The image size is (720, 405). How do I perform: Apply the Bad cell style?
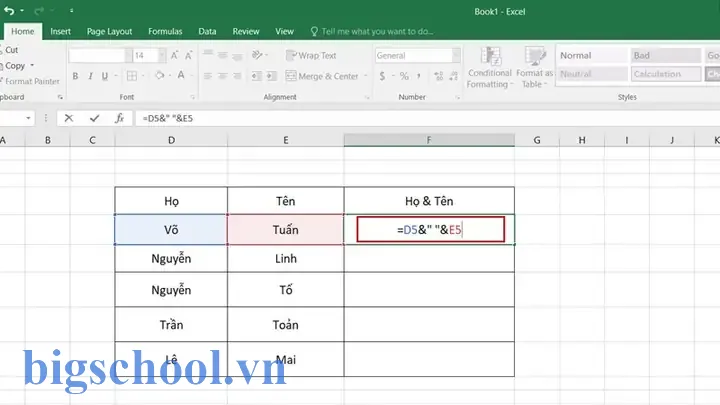pyautogui.click(x=666, y=56)
